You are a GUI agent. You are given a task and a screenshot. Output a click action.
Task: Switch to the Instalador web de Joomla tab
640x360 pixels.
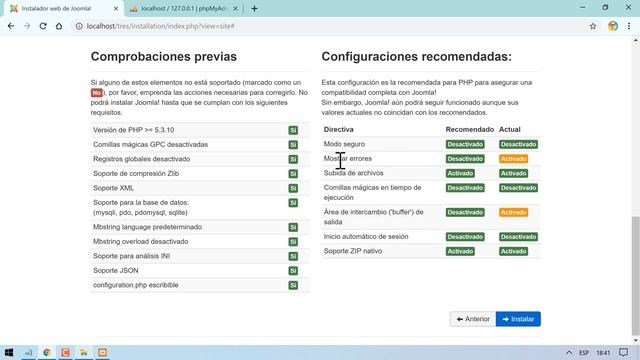click(63, 9)
